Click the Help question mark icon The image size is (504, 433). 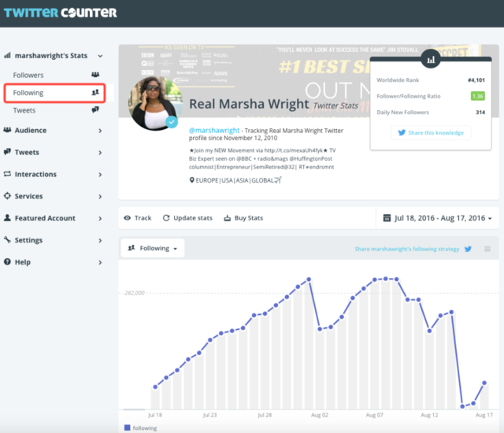tap(7, 261)
